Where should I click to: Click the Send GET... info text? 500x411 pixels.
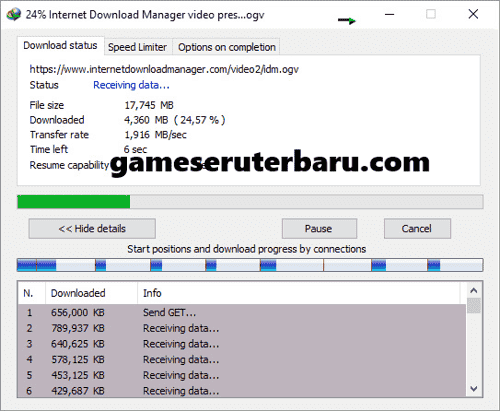click(169, 313)
